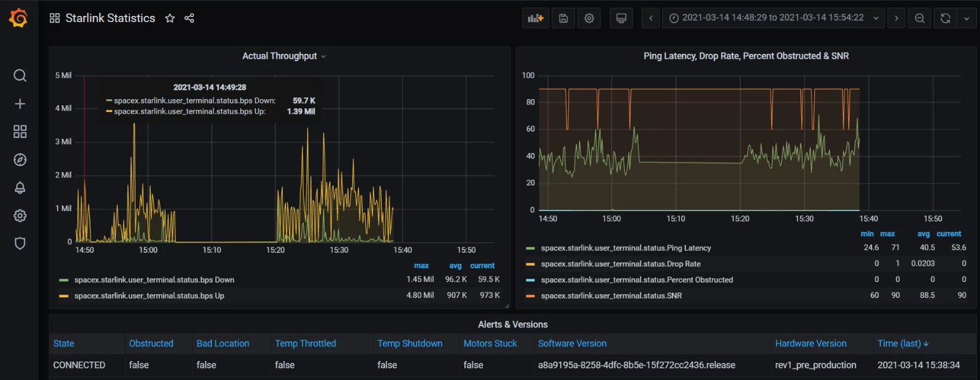Open the Configuration gear in sidebar

click(x=20, y=215)
